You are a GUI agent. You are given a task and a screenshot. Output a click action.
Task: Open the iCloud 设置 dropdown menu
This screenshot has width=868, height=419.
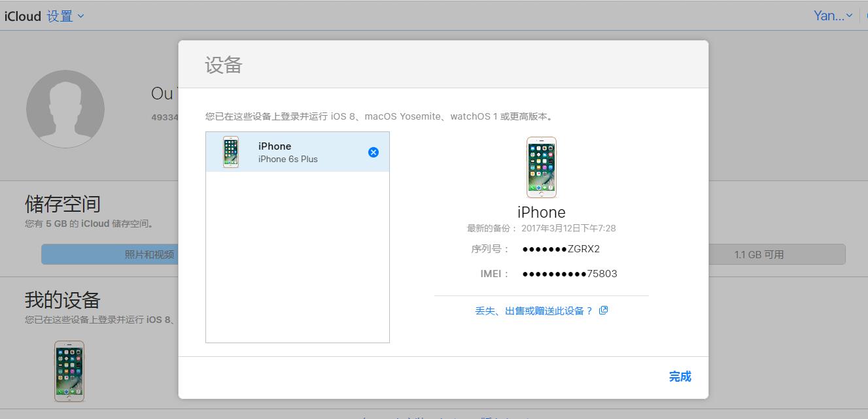pyautogui.click(x=65, y=16)
